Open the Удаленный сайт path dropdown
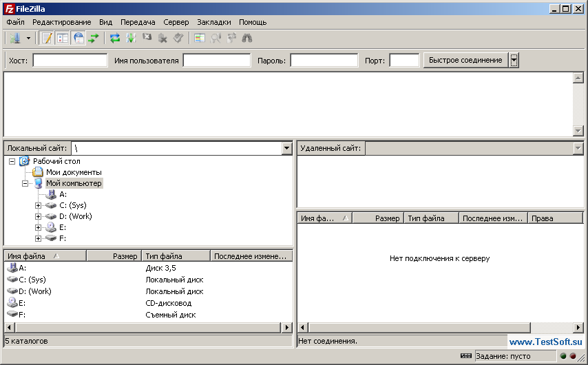The height and width of the screenshot is (365, 588). [578, 148]
